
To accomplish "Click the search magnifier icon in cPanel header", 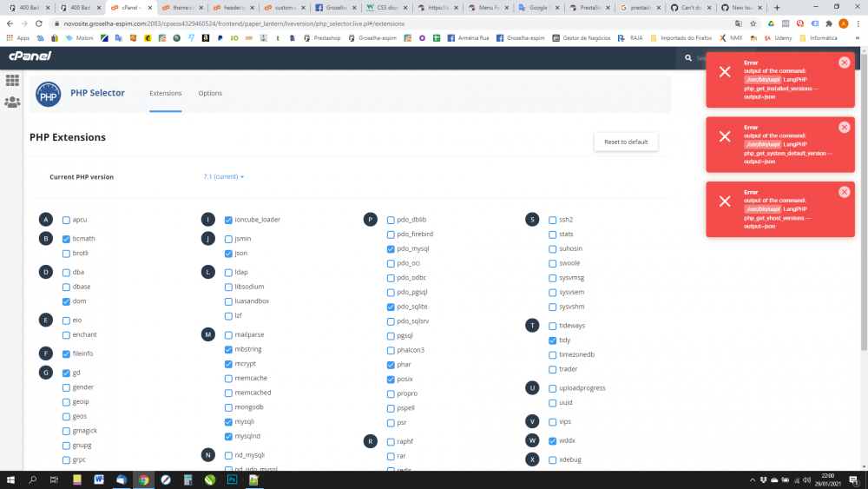I will tap(688, 57).
